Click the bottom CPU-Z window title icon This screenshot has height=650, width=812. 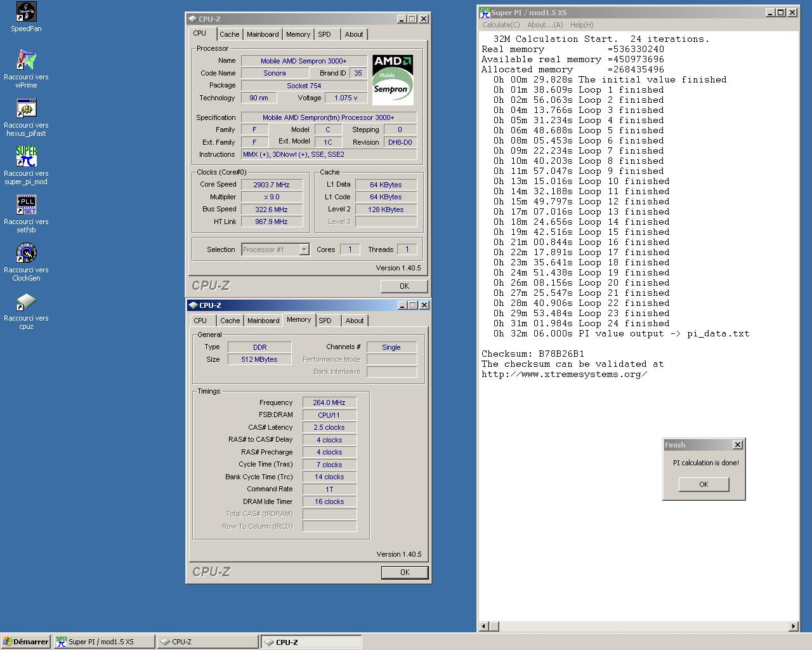click(x=193, y=305)
